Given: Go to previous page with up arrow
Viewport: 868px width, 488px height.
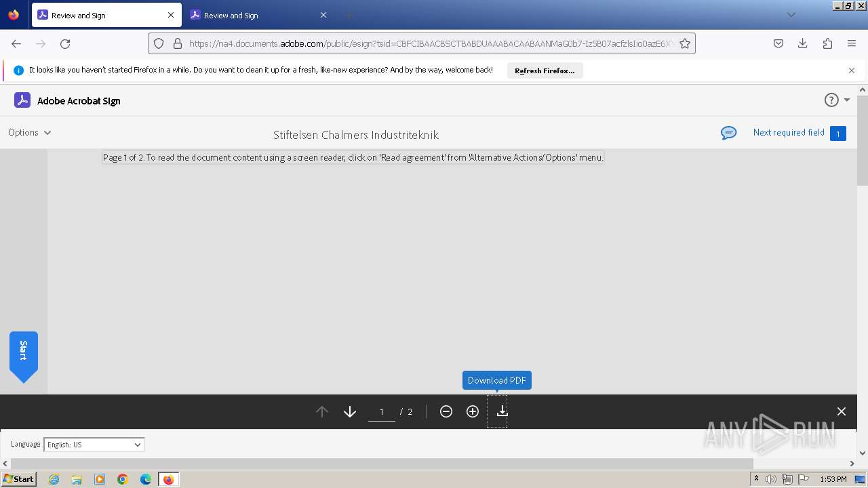Looking at the screenshot, I should coord(322,411).
